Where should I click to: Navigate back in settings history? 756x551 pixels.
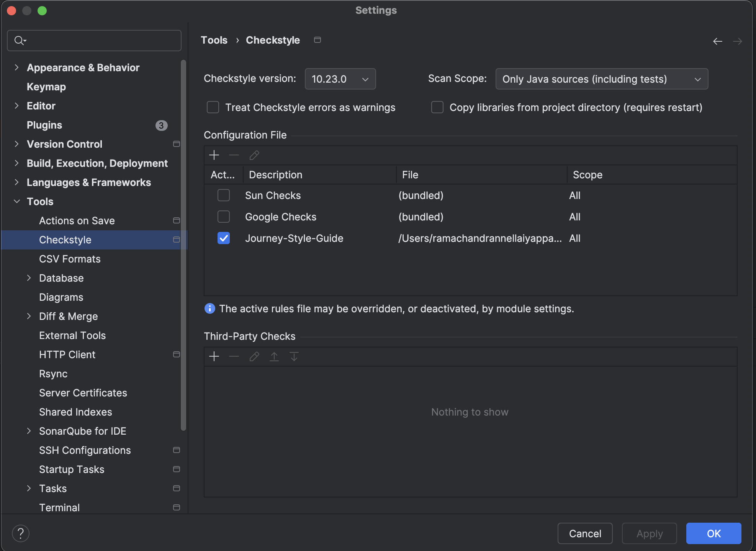(718, 41)
